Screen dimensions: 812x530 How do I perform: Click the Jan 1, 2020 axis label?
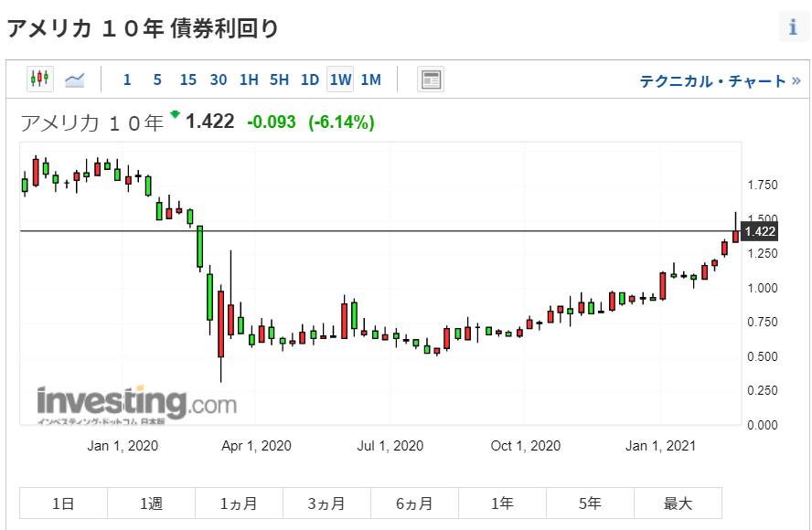point(123,446)
